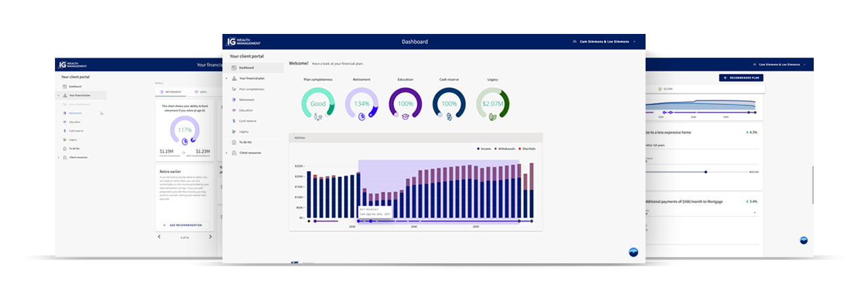Click the Education 100% gauge
The width and height of the screenshot is (868, 302).
(x=406, y=104)
